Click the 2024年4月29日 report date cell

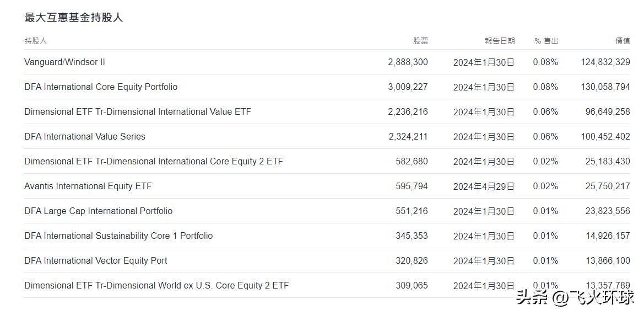coord(484,186)
